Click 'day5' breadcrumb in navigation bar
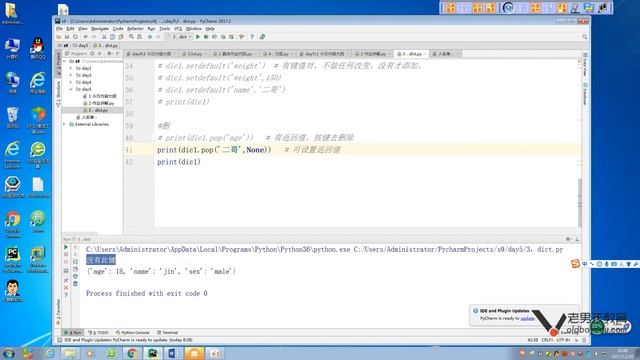The height and width of the screenshot is (360, 640). (x=81, y=46)
